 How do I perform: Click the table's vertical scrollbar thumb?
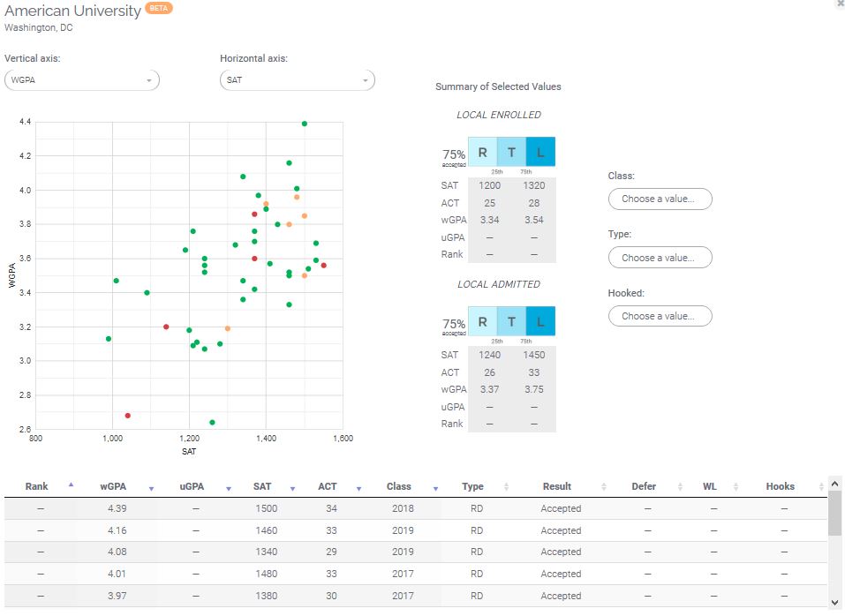(x=834, y=513)
